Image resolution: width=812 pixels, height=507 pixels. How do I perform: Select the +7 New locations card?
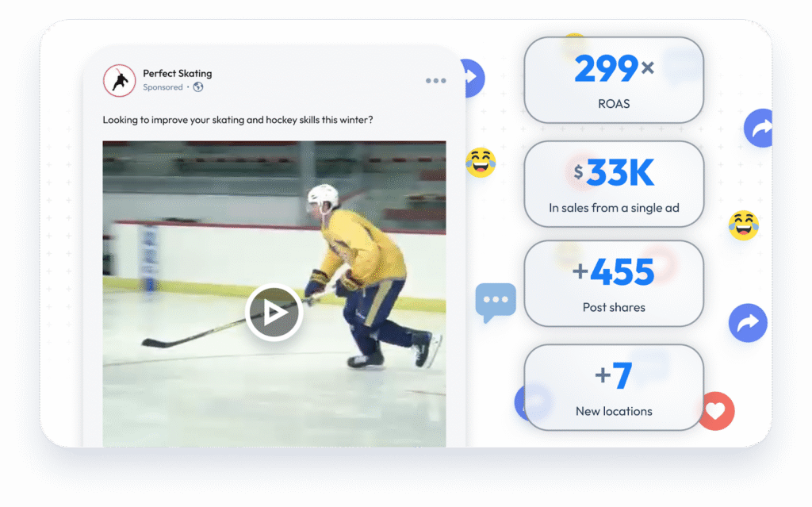coord(614,387)
